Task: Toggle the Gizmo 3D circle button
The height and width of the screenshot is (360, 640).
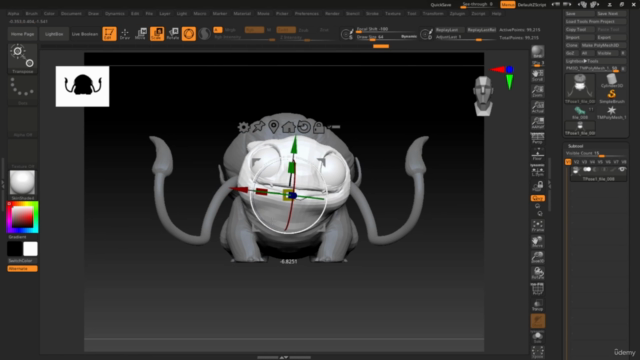Action: (189, 34)
